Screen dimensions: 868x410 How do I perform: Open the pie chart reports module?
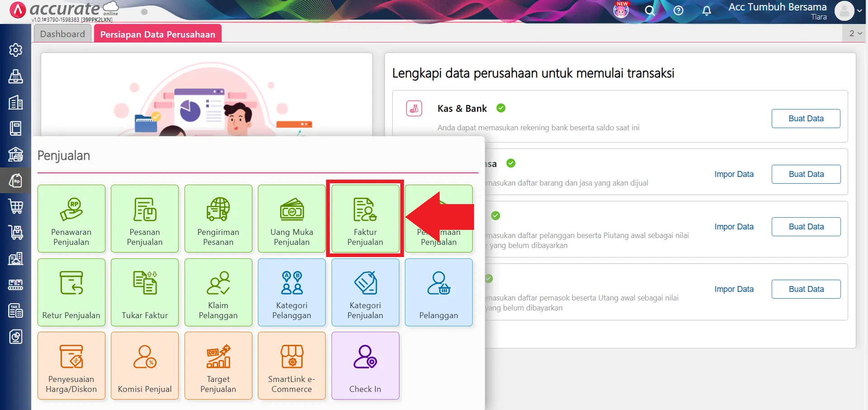tap(16, 337)
